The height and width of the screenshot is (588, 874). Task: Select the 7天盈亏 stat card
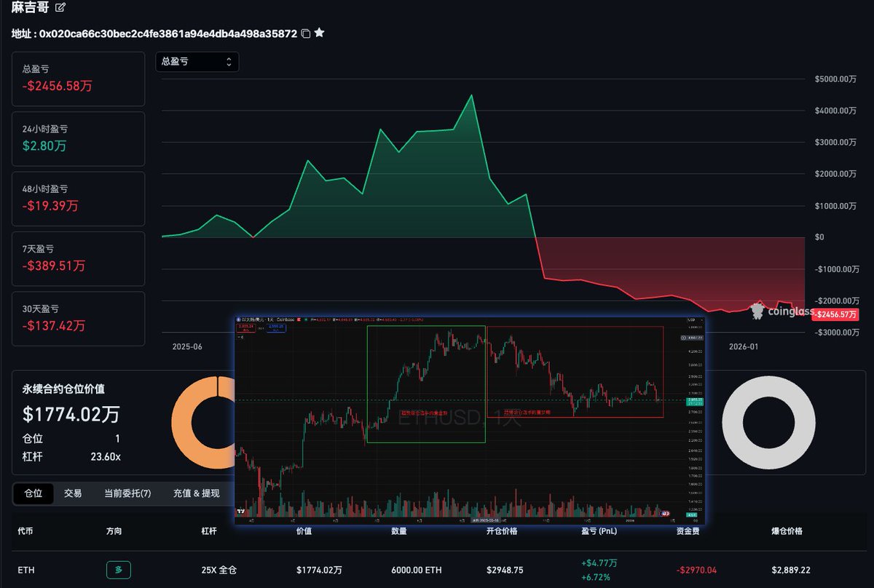78,258
